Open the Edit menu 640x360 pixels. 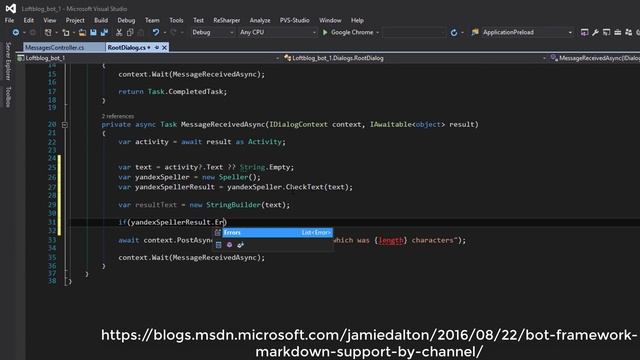coord(29,20)
